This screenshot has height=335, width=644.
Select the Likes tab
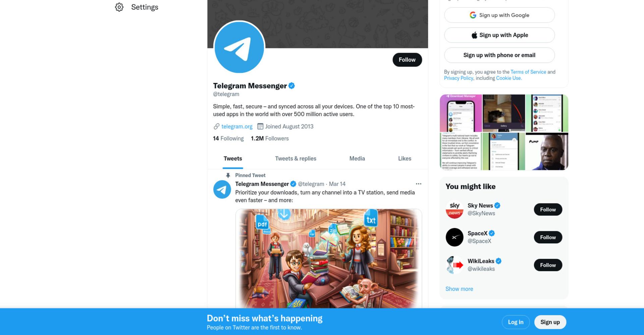coord(405,158)
